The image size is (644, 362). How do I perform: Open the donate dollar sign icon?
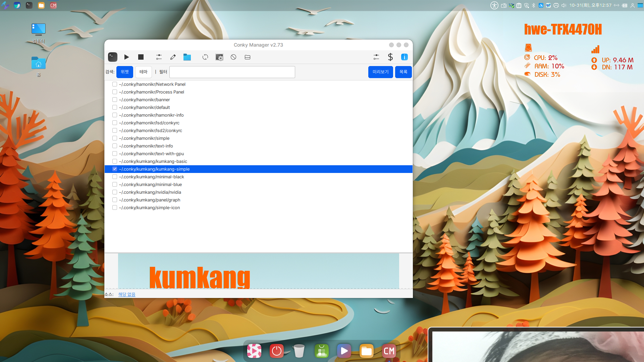390,57
